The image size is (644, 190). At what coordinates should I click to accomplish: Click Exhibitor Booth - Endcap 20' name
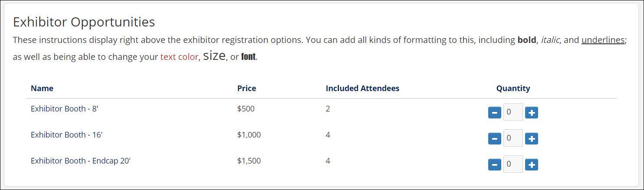click(x=81, y=161)
